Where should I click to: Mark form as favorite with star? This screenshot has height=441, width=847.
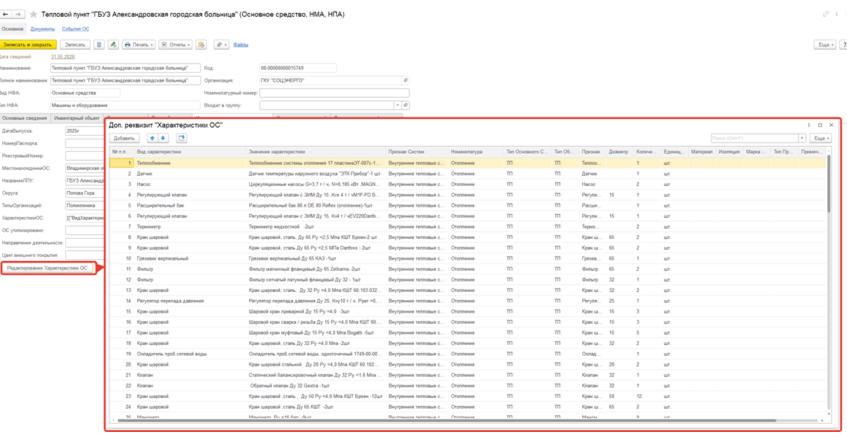pyautogui.click(x=33, y=14)
